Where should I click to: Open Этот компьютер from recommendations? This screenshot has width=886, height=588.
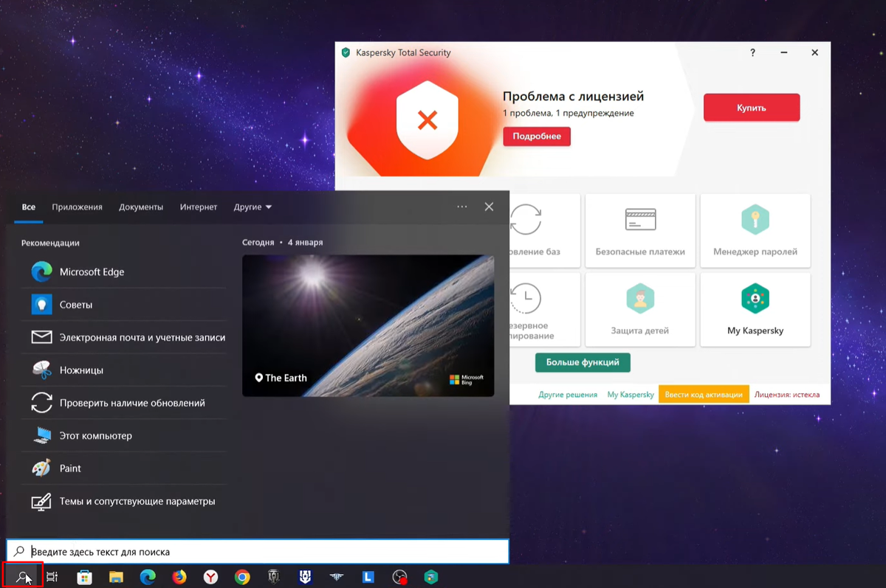(123, 435)
